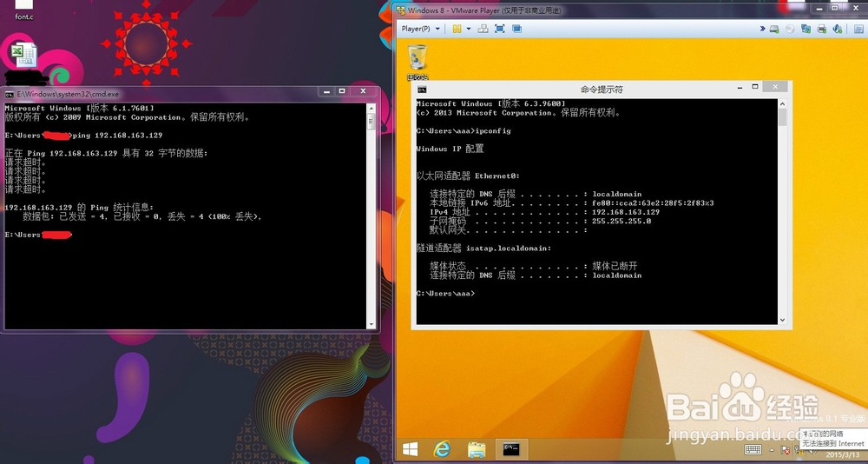Click the yellow pause/suspend VM icon
Screen dimensions: 868x464
click(x=457, y=29)
